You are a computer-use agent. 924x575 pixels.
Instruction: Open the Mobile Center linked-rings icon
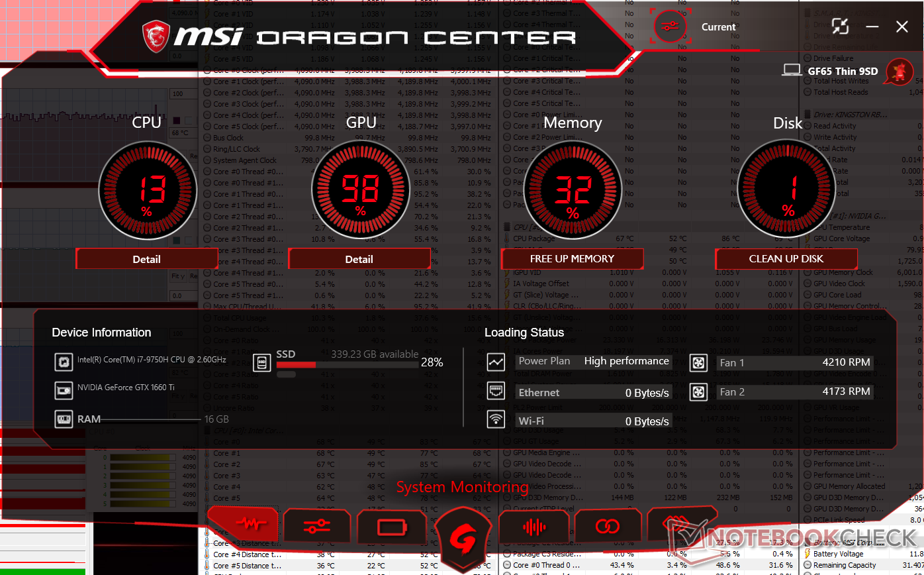(x=607, y=527)
